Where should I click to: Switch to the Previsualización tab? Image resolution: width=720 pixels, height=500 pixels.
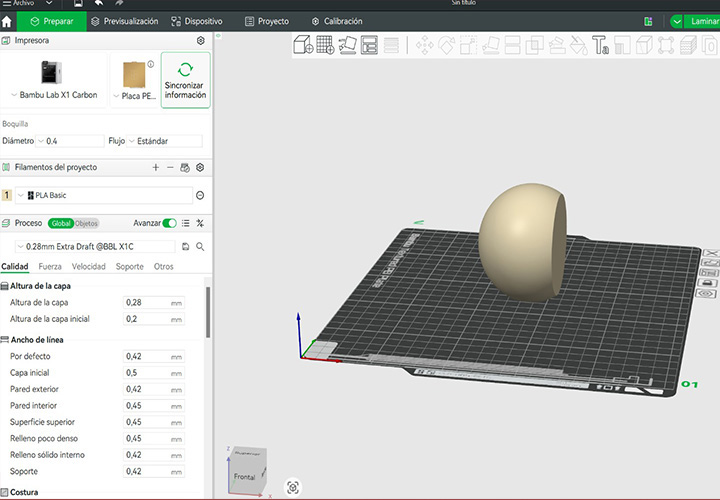tap(124, 21)
